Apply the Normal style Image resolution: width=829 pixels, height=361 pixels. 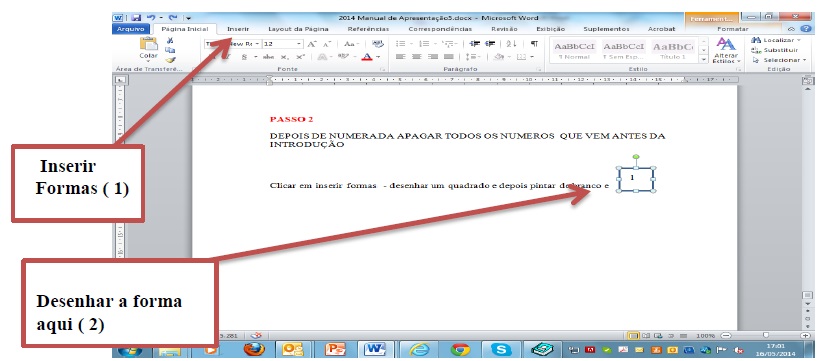pyautogui.click(x=574, y=50)
